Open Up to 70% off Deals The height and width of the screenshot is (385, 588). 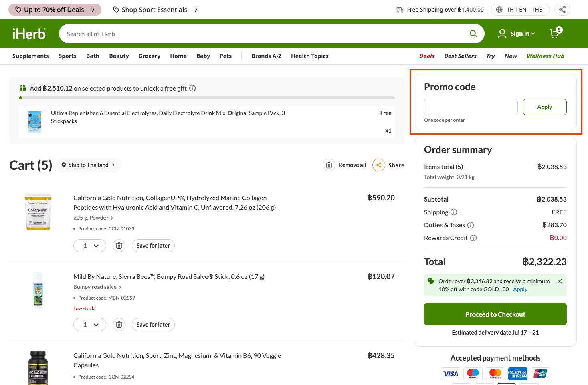(x=55, y=10)
